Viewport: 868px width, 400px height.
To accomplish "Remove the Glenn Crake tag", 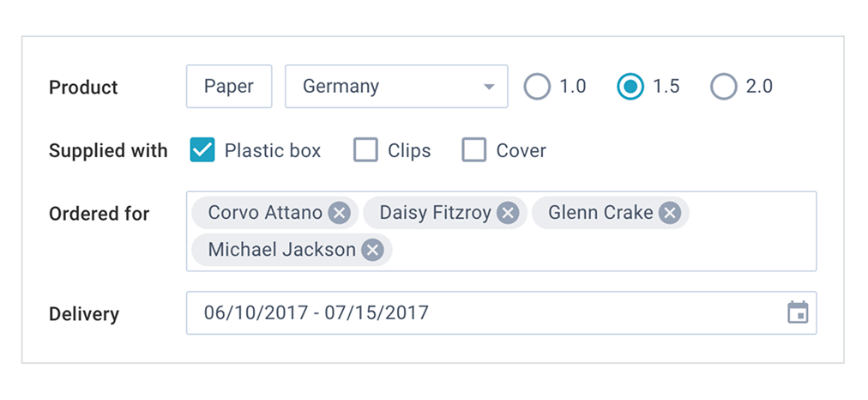I will pyautogui.click(x=670, y=213).
